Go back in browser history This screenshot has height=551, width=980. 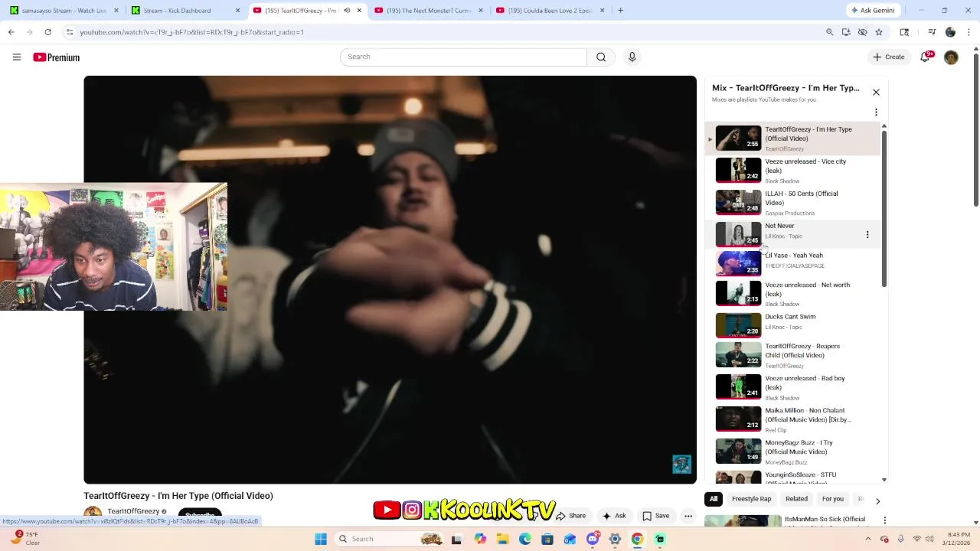pos(11,32)
